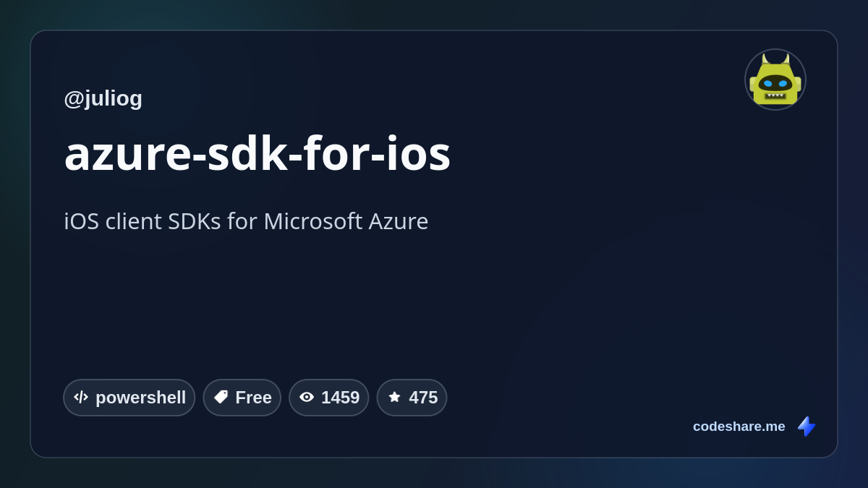The image size is (868, 488).
Task: Click the code brackets icon beside powershell
Action: (x=81, y=397)
